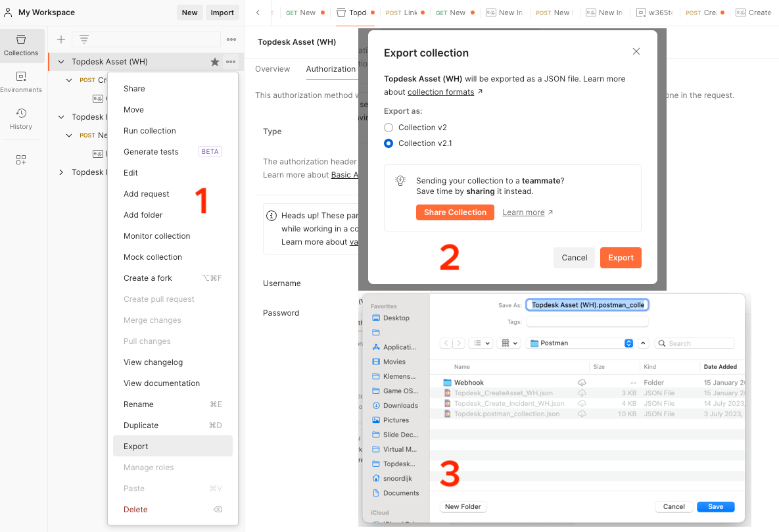Open the Postman folder location dropdown
This screenshot has width=779, height=532.
tap(628, 343)
